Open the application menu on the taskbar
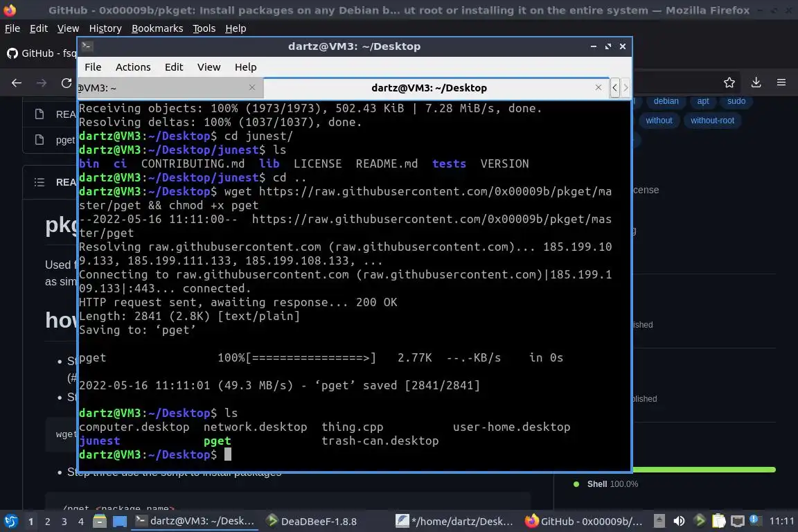This screenshot has height=532, width=798. (x=10, y=522)
